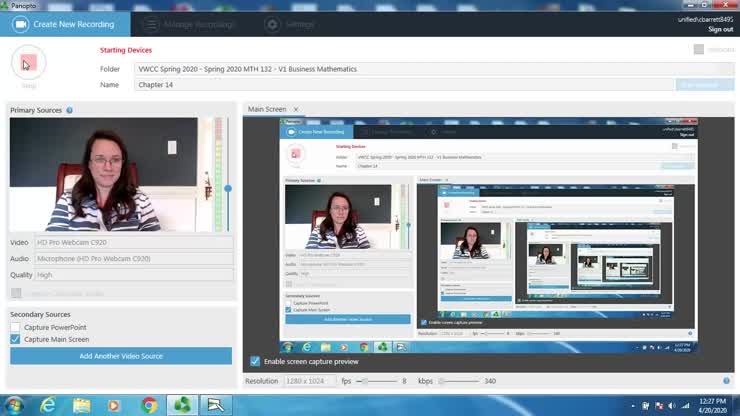Click the help icon at bottom right

[x=726, y=381]
